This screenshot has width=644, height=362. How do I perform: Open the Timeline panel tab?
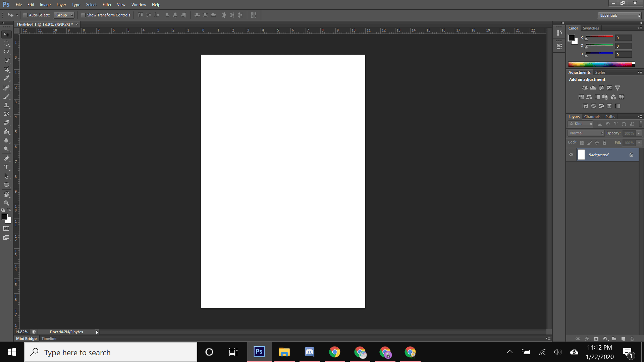(x=49, y=339)
